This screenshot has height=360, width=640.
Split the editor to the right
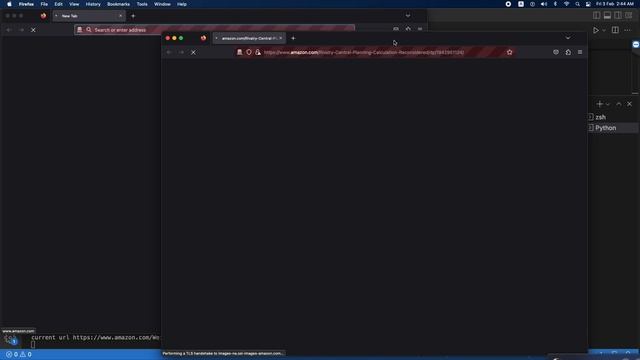click(x=615, y=30)
